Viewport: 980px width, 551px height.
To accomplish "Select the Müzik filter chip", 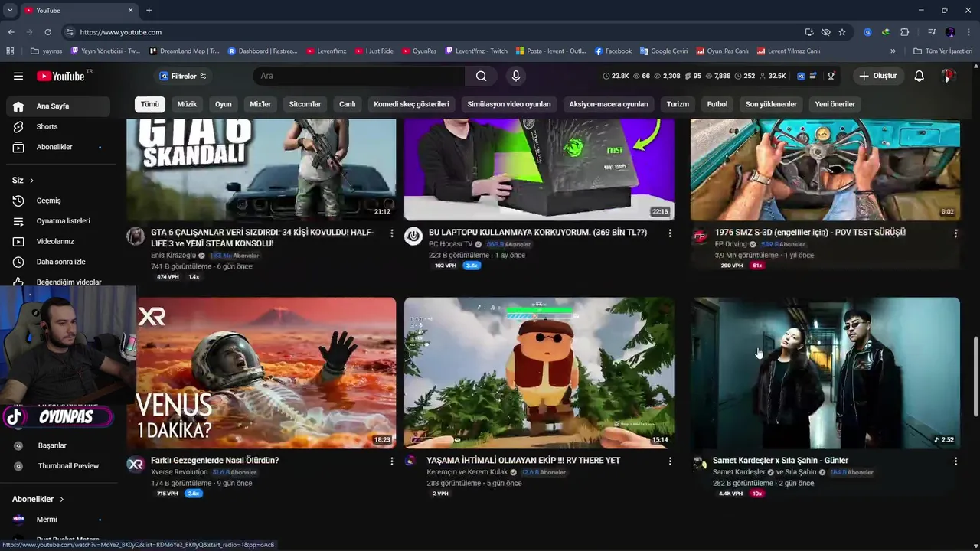I will pos(187,104).
